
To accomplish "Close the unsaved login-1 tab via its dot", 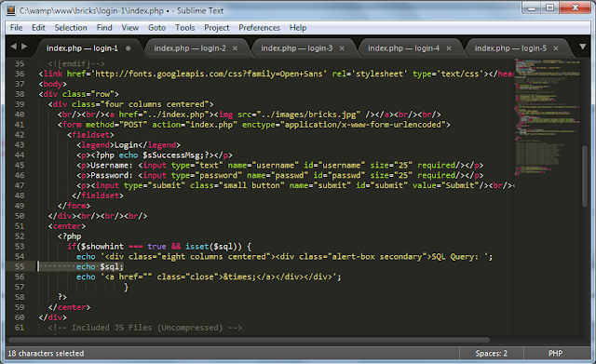I will click(x=129, y=48).
